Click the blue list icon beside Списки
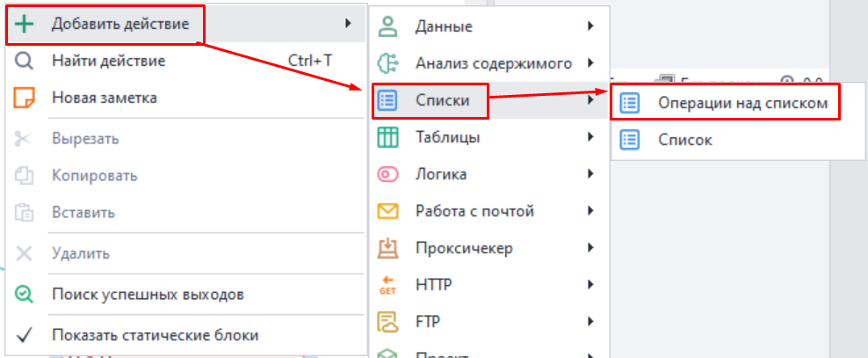 click(x=387, y=100)
